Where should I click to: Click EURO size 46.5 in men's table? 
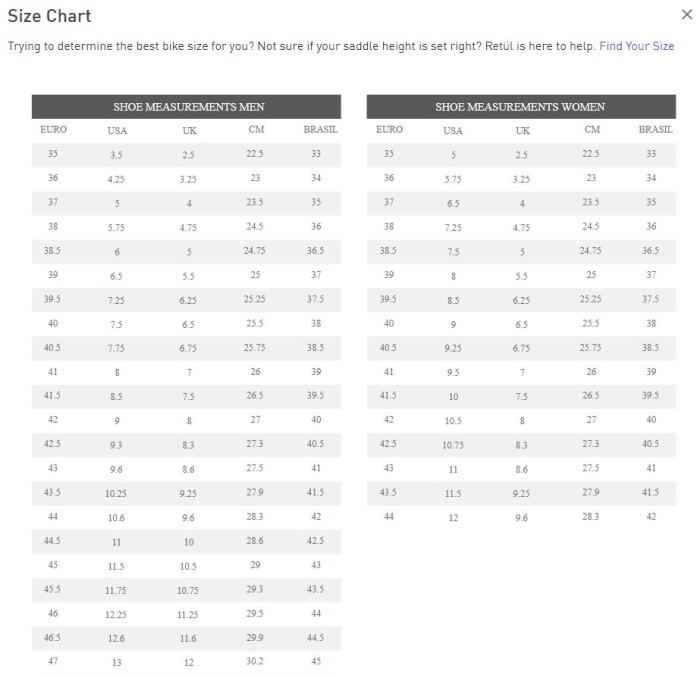[x=53, y=637]
